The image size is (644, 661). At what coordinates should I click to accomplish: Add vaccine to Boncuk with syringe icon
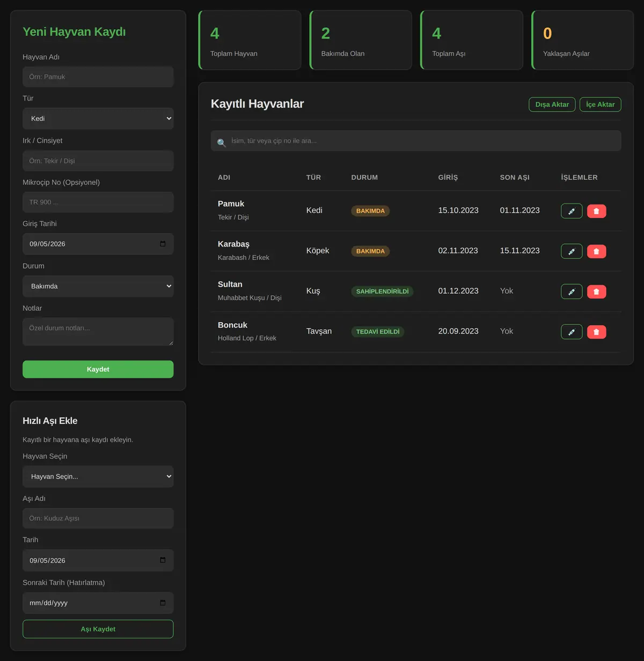coord(572,332)
